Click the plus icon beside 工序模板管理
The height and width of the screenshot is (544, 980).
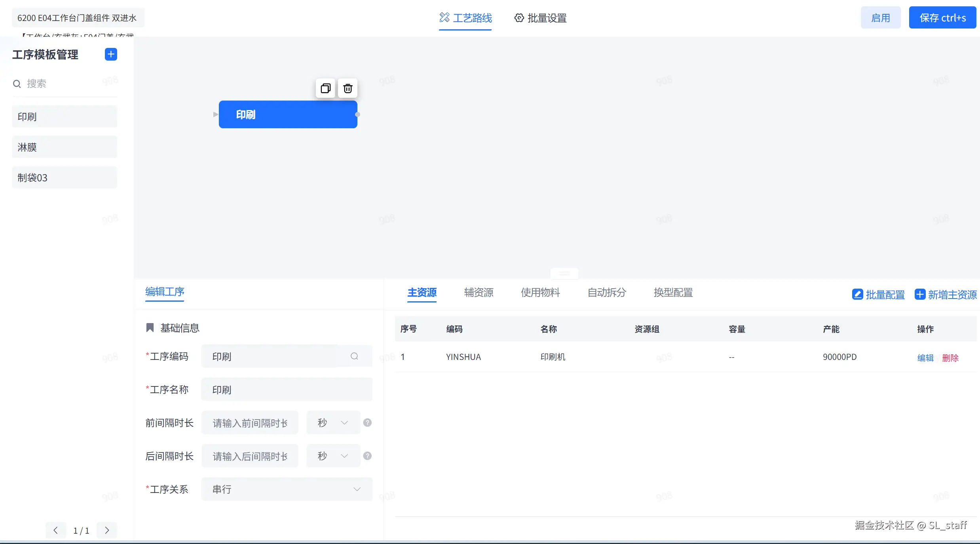(111, 54)
